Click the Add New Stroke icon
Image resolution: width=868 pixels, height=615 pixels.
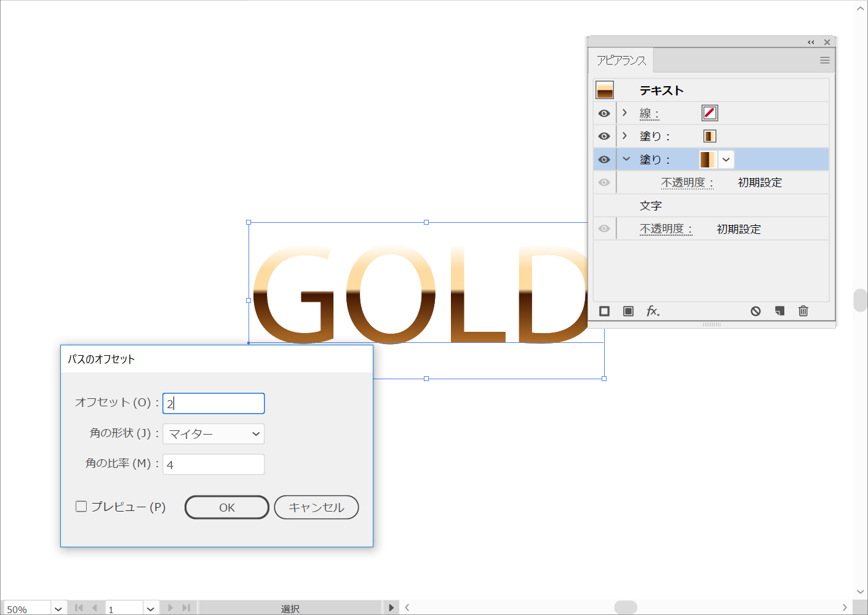tap(604, 312)
